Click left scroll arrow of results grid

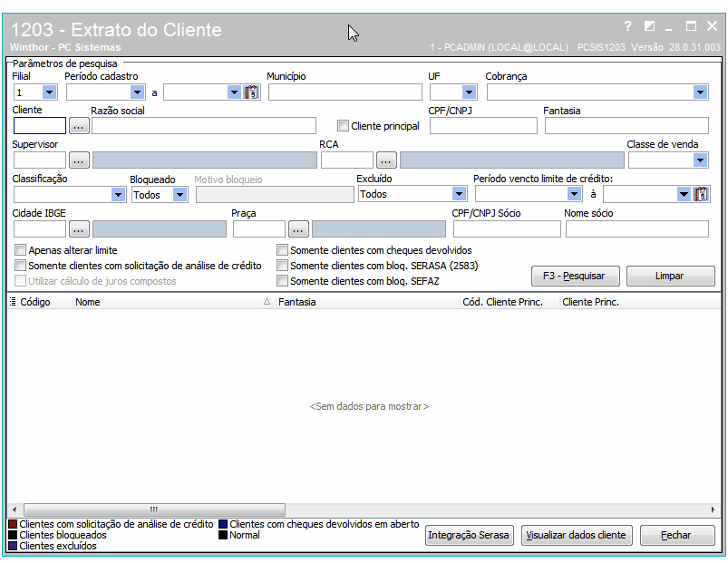15,510
